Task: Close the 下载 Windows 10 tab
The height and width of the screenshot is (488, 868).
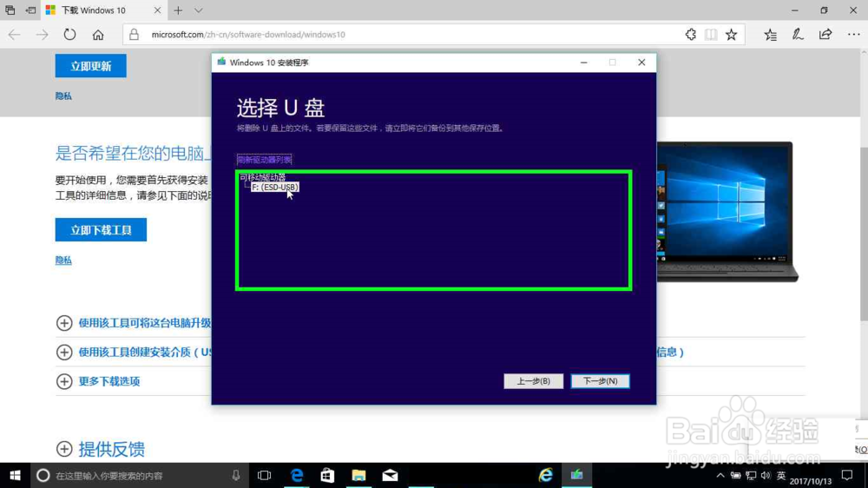Action: coord(157,10)
